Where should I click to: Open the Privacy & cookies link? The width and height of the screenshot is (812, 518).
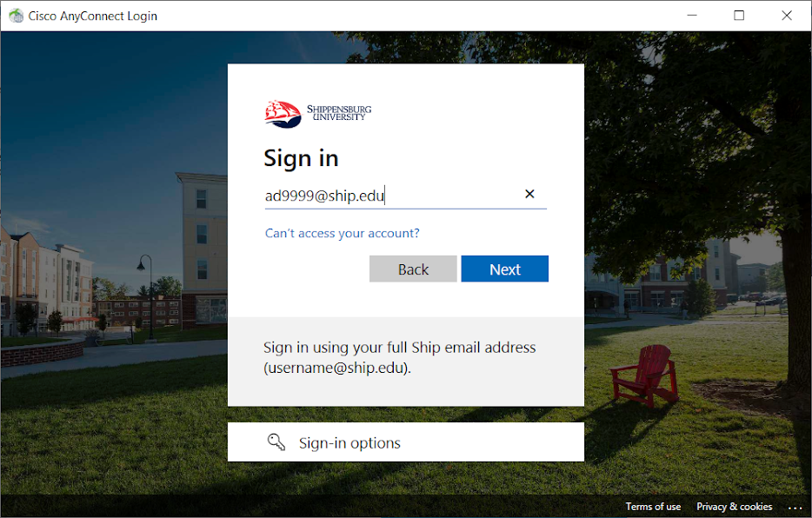pyautogui.click(x=734, y=507)
